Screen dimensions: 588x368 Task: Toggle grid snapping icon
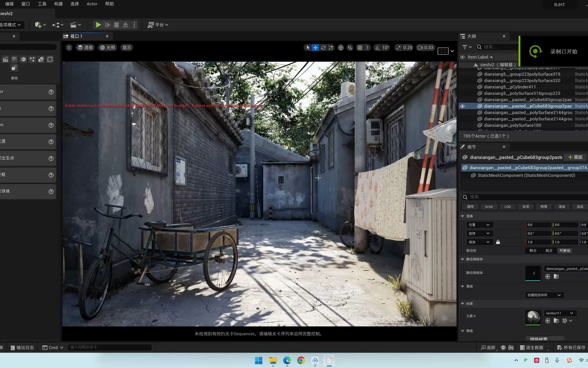[x=360, y=48]
